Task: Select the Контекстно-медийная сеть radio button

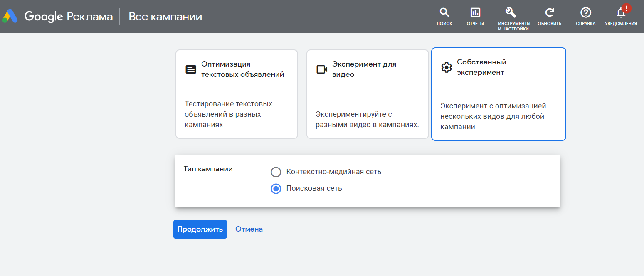Action: tap(276, 172)
